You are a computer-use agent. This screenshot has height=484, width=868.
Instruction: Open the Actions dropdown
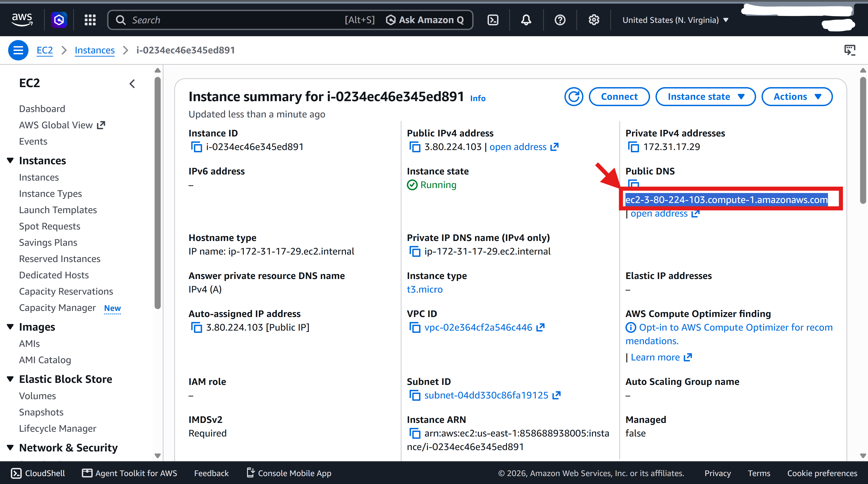point(797,97)
